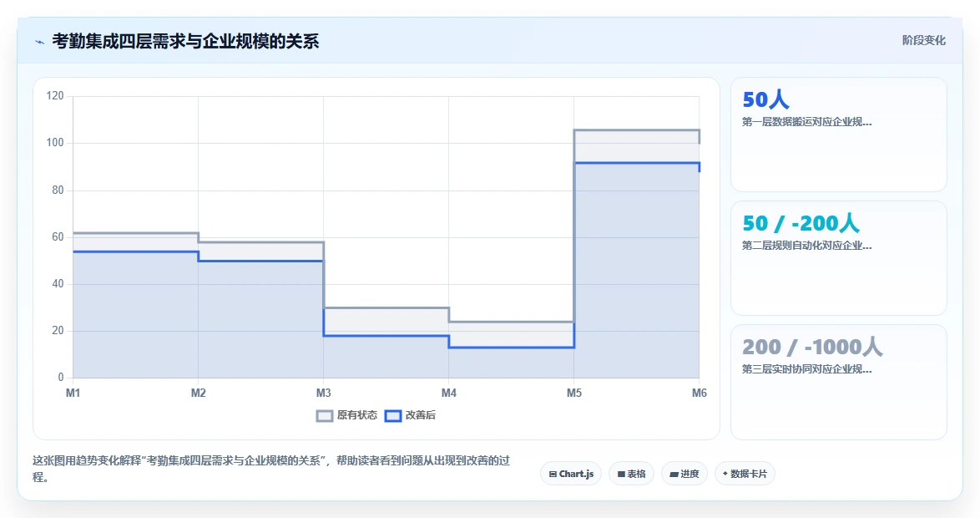The image size is (980, 518).
Task: Click the 120 y-axis value
Action: click(55, 96)
